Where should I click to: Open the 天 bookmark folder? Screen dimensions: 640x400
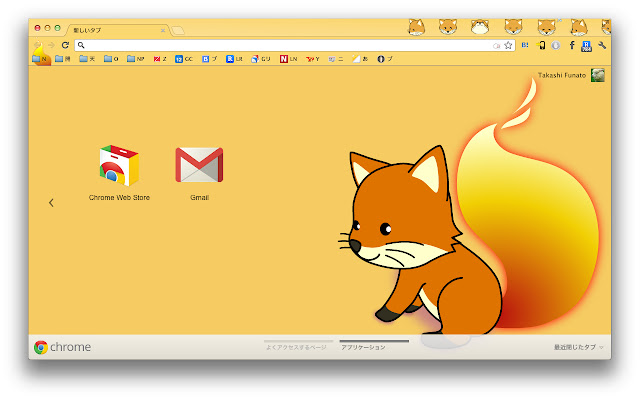(87, 59)
